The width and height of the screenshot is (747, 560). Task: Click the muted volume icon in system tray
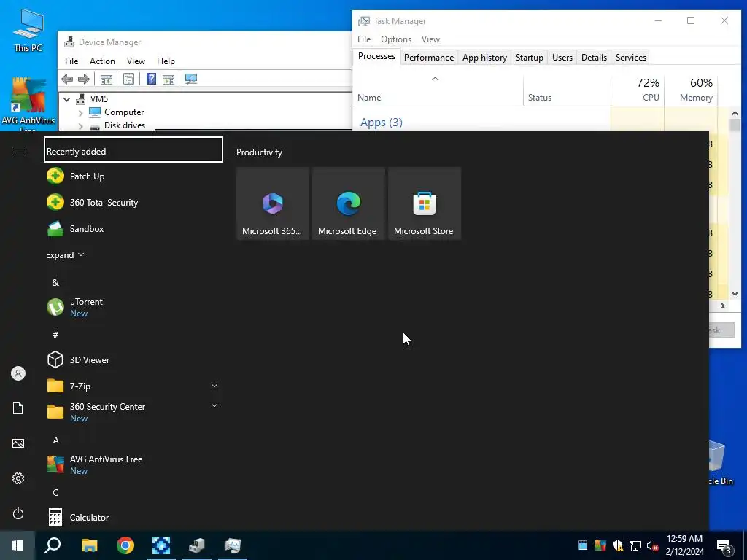tap(653, 545)
